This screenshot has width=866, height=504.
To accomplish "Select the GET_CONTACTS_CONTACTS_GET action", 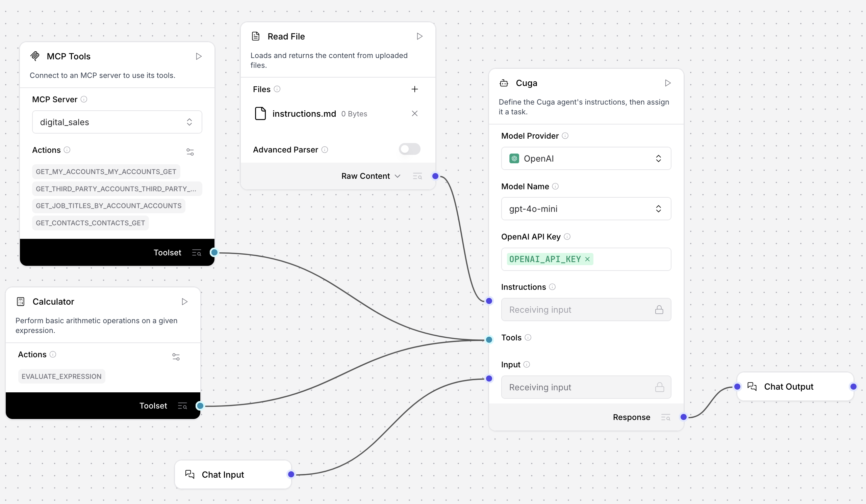I will 90,222.
